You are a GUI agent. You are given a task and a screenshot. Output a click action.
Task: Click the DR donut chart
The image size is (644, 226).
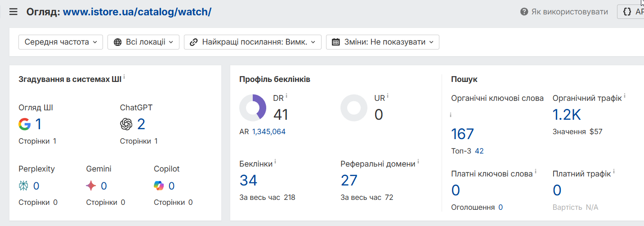click(x=253, y=108)
